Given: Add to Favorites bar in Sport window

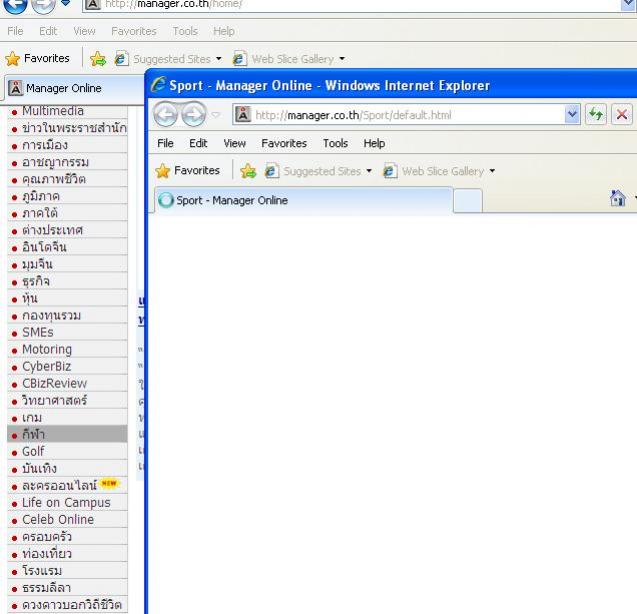Looking at the screenshot, I should tap(248, 171).
